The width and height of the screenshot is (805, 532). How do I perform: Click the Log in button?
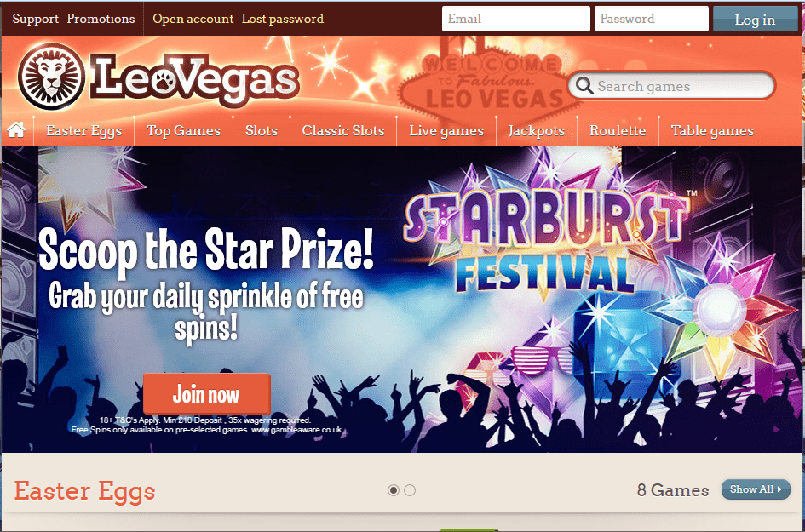(x=755, y=20)
